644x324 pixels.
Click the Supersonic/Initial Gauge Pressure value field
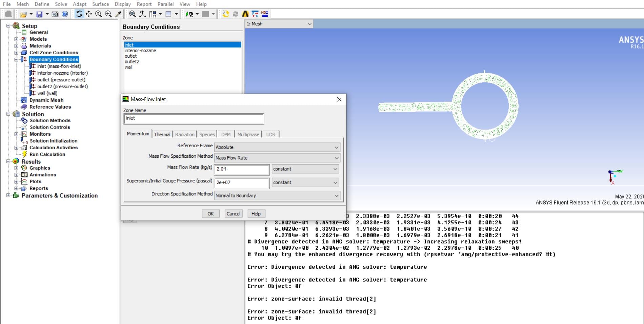coord(242,183)
